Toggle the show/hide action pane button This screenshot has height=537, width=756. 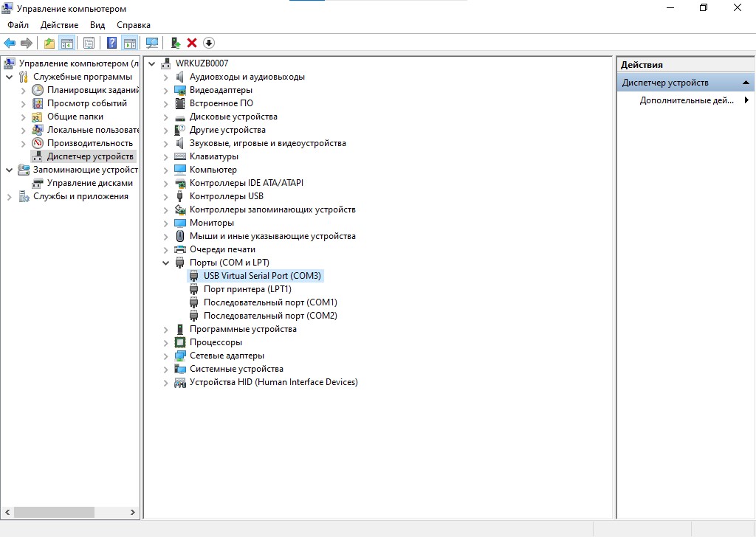(x=130, y=43)
